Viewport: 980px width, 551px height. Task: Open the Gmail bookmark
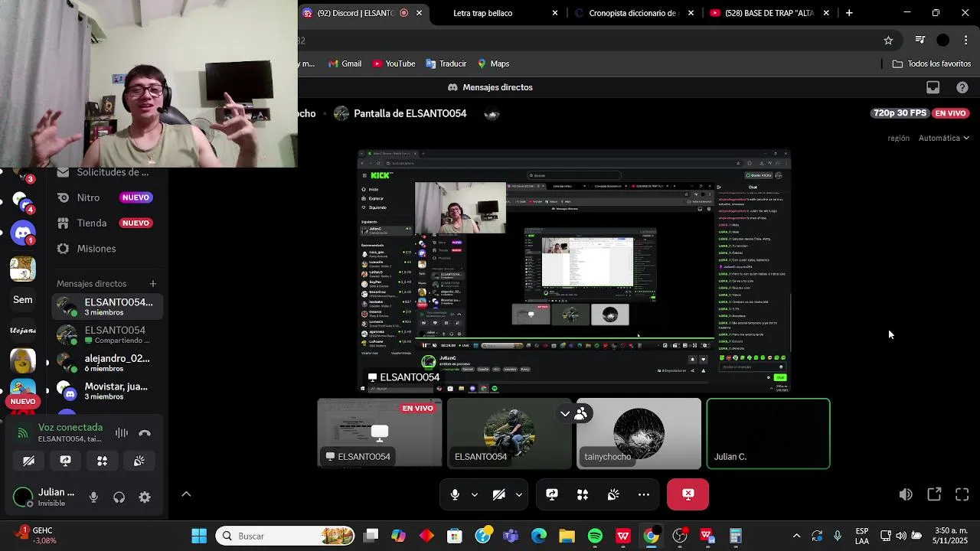(345, 64)
